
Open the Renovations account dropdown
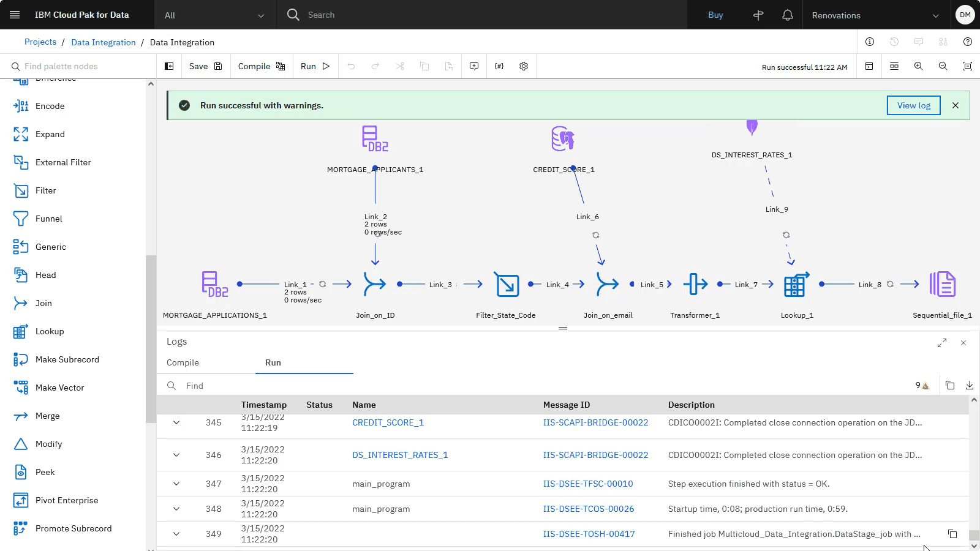point(875,15)
